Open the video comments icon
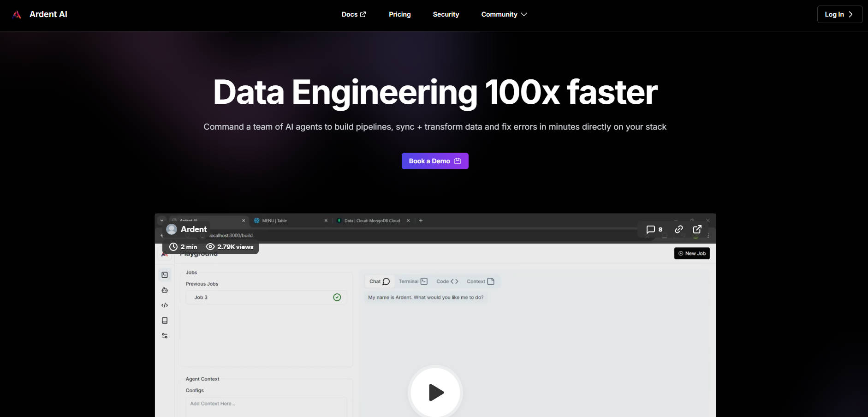This screenshot has width=868, height=417. pos(654,229)
